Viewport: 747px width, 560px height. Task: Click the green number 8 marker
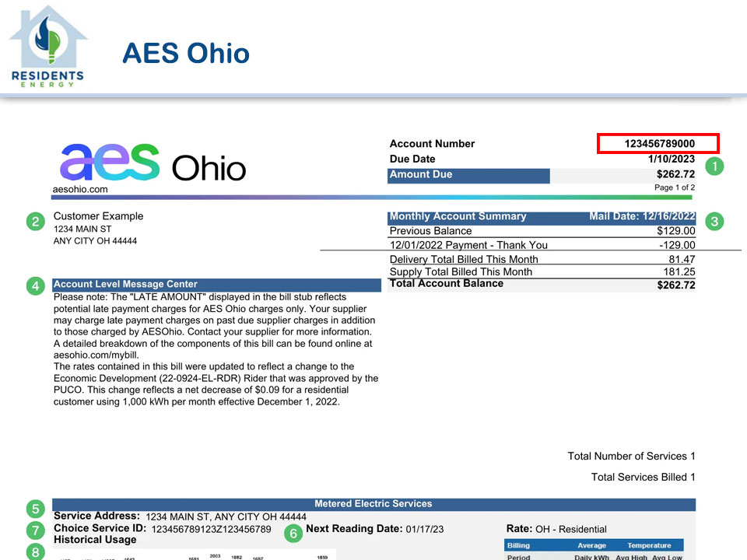click(x=35, y=551)
